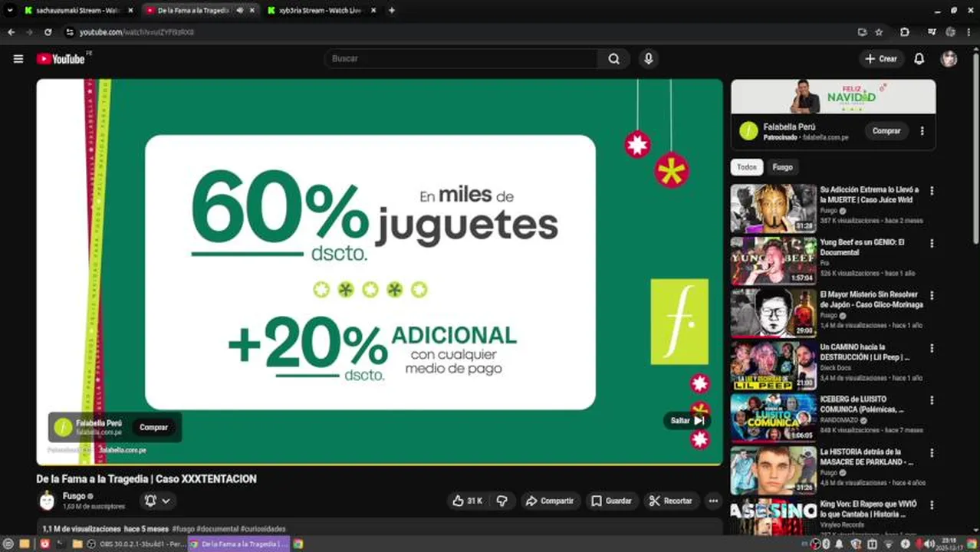The image size is (980, 552).
Task: Click the search magnifier button
Action: coord(613,59)
